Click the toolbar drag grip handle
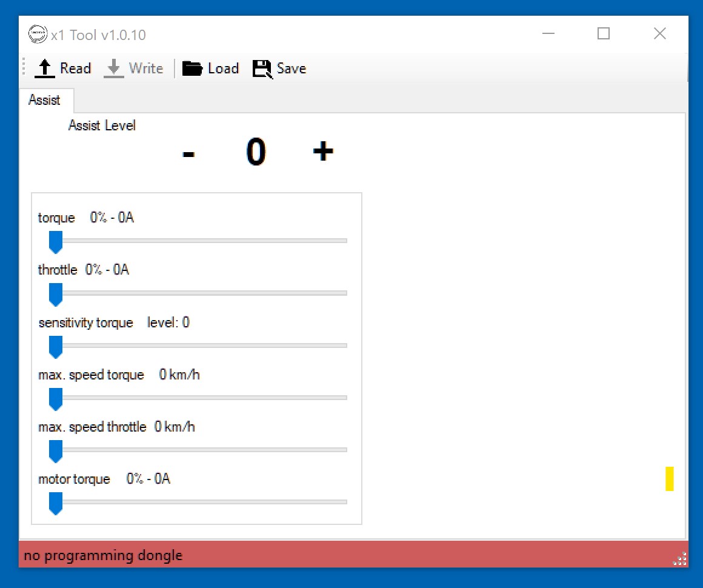The height and width of the screenshot is (588, 703). coord(24,68)
